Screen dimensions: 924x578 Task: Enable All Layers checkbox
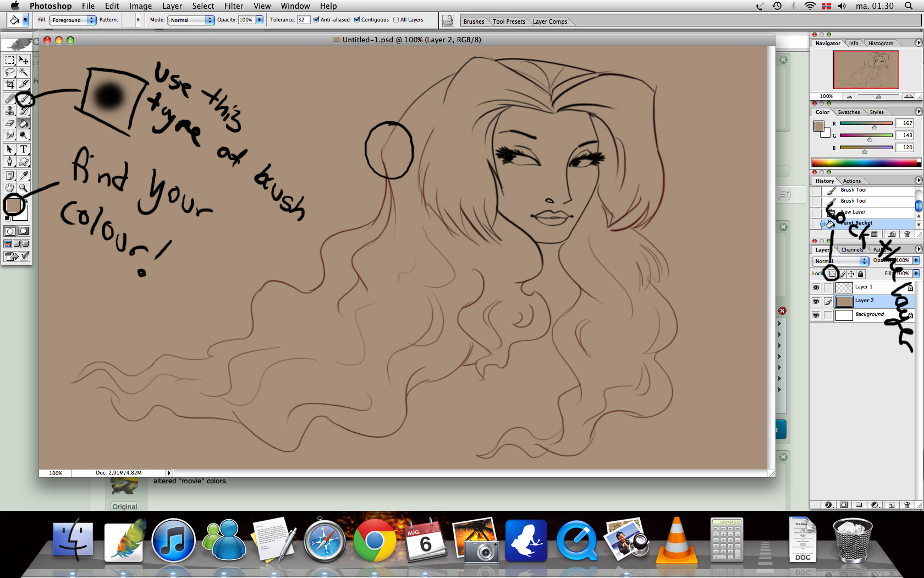coord(396,20)
